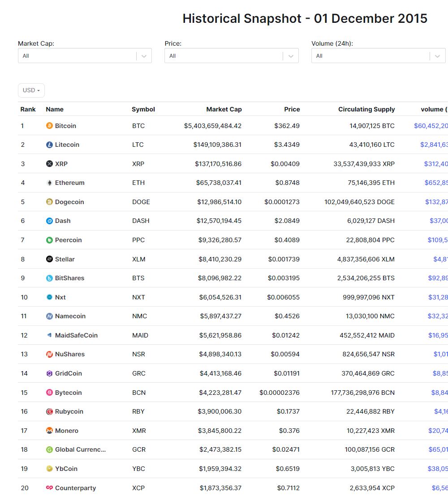Select BitShares supply 2,534,206,255 BTS

pyautogui.click(x=366, y=278)
